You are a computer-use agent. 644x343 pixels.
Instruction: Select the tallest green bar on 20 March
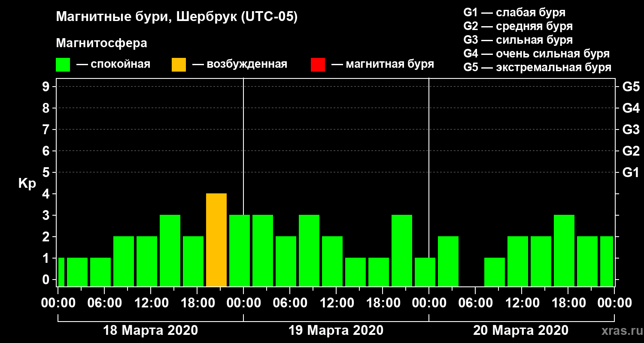point(564,250)
